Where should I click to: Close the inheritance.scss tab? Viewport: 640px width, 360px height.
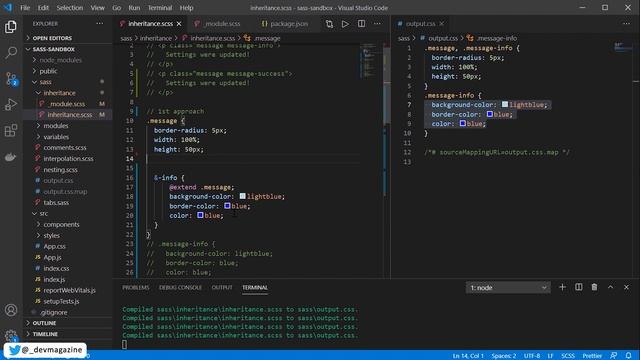[x=179, y=24]
